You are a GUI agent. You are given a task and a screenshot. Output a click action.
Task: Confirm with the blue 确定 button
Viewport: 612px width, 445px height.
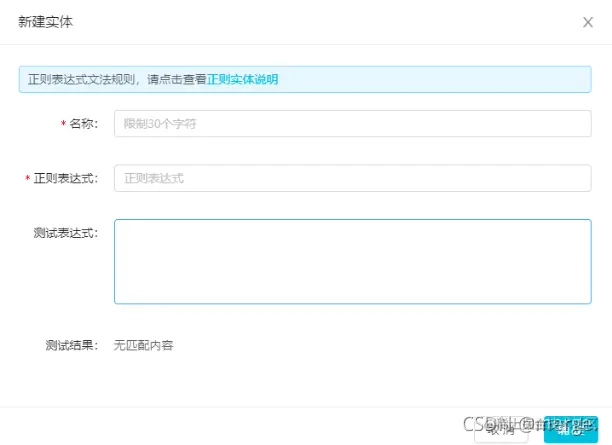tap(571, 430)
